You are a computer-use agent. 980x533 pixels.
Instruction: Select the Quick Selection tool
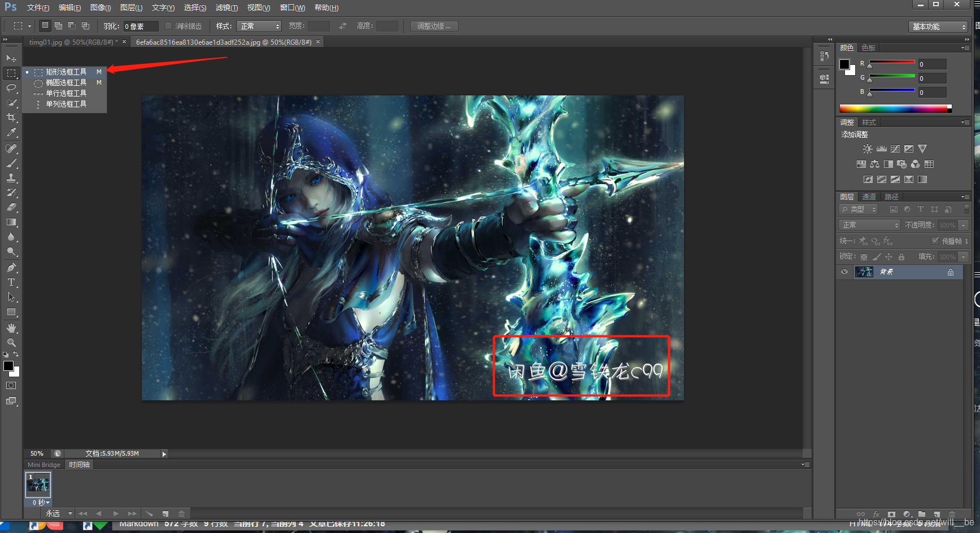click(11, 103)
